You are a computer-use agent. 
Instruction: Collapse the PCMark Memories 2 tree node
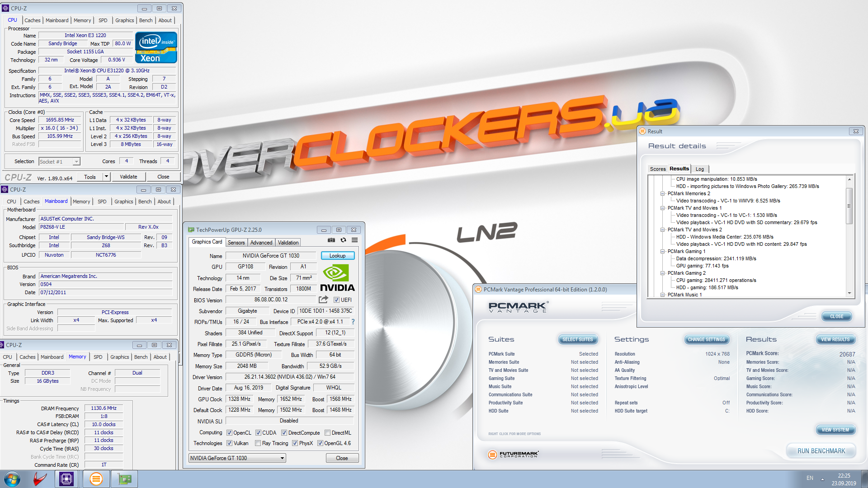662,193
